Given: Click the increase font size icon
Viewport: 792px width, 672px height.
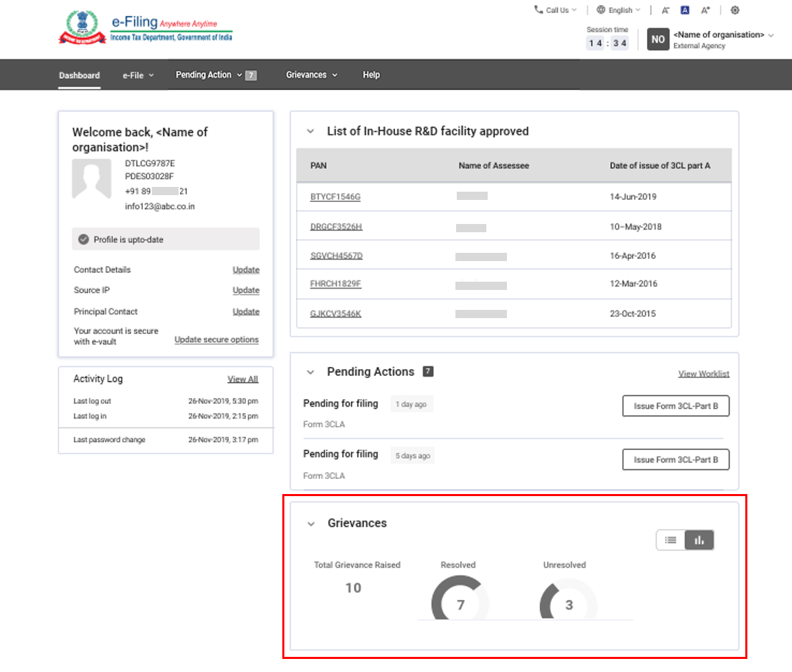Looking at the screenshot, I should click(x=705, y=10).
